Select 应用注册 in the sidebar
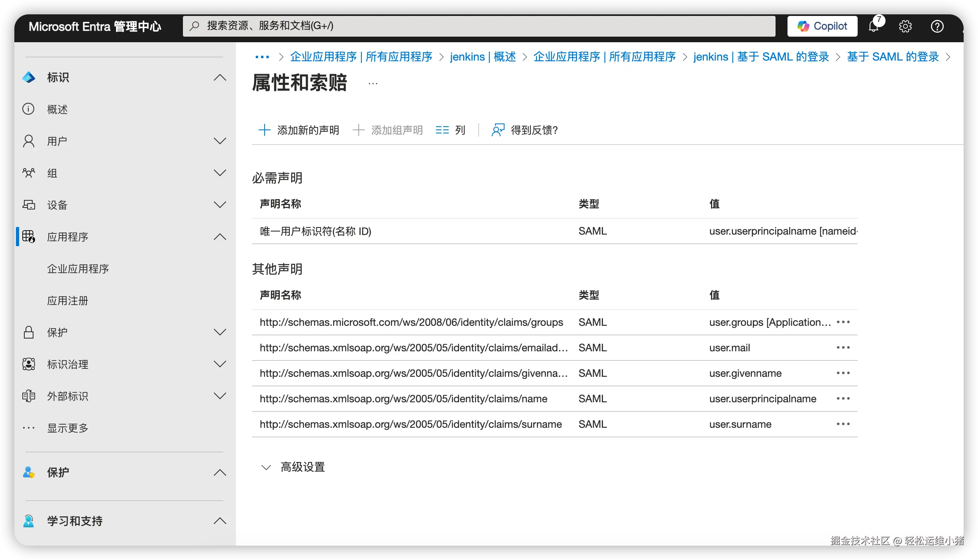Screen dimensions: 978x560 68,301
